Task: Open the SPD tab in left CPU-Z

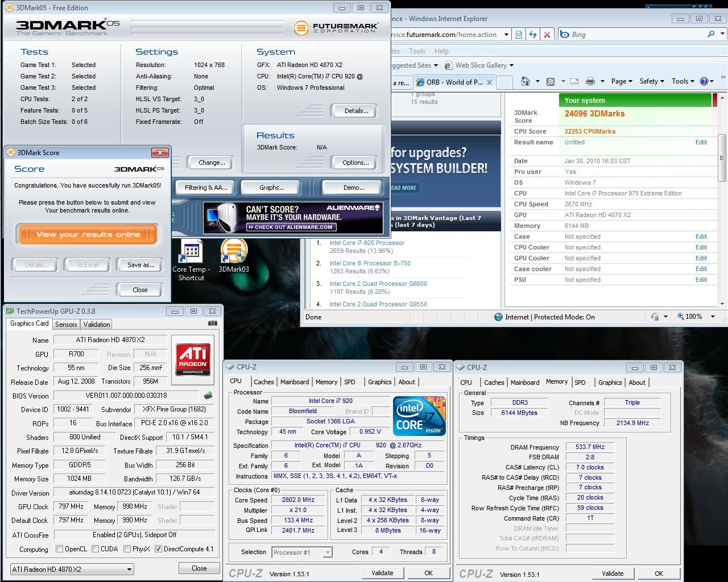Action: (x=350, y=382)
